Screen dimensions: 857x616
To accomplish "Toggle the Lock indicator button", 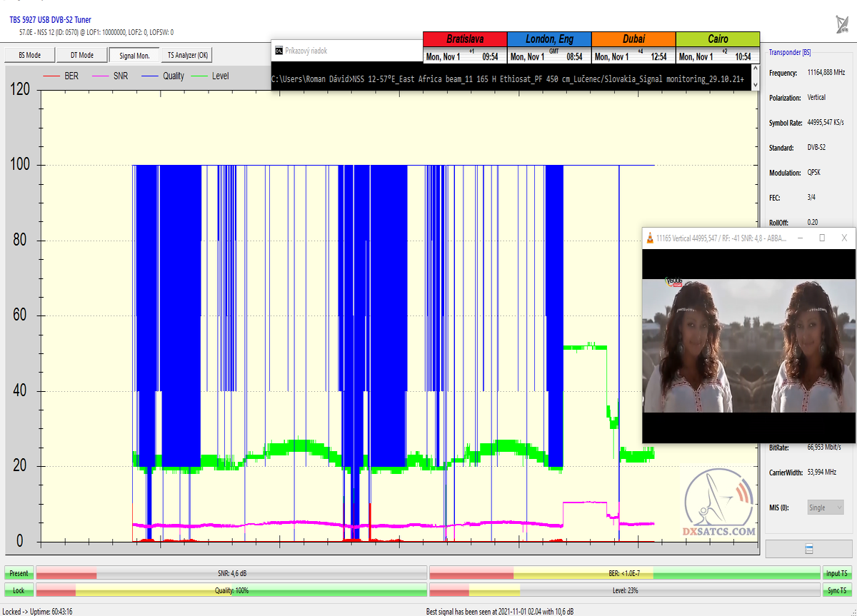I will pyautogui.click(x=19, y=590).
